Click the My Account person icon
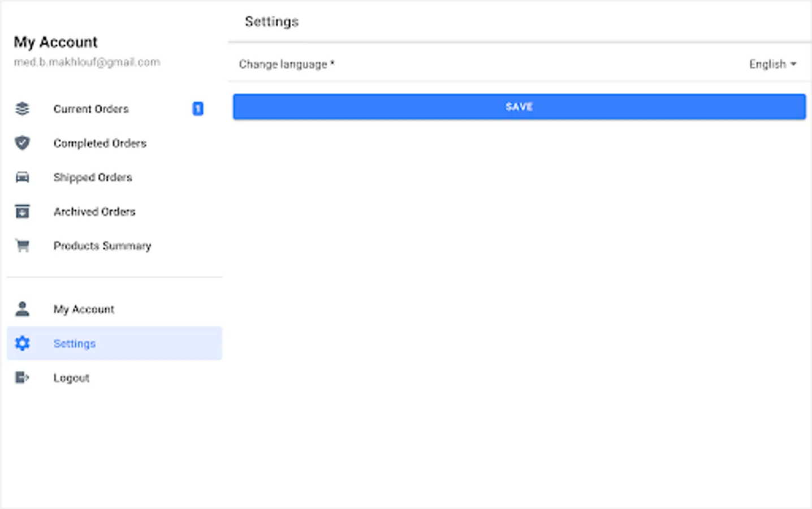 pos(22,309)
